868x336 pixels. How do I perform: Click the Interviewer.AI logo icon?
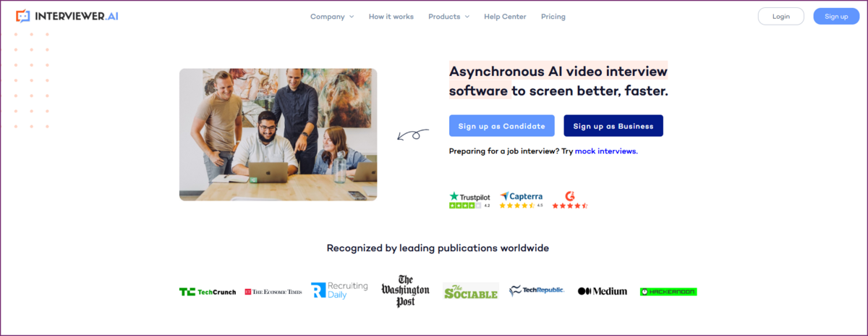click(23, 16)
